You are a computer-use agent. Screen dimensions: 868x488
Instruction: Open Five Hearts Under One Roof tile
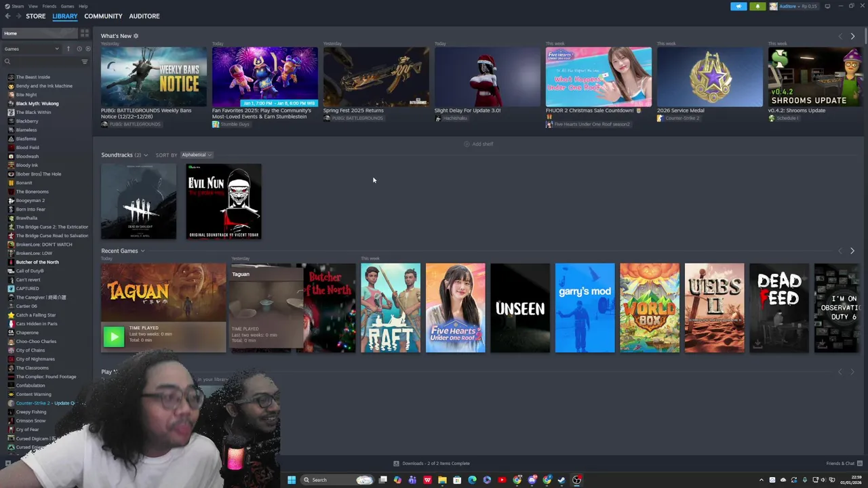pos(456,308)
